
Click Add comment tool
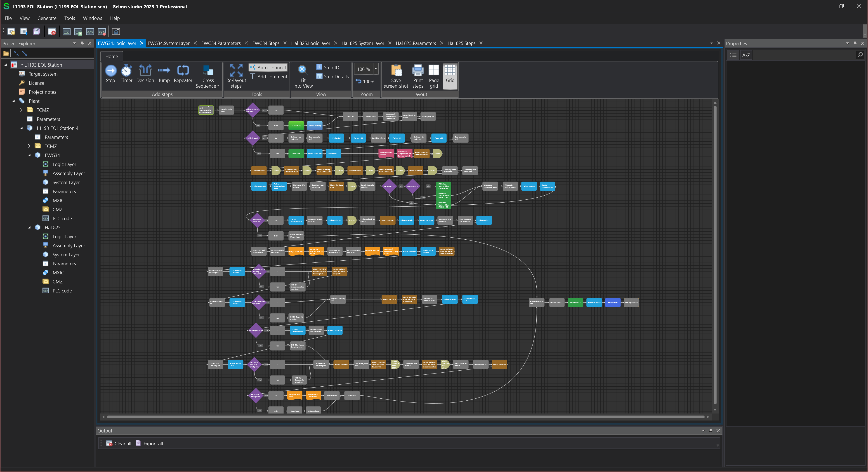[269, 76]
